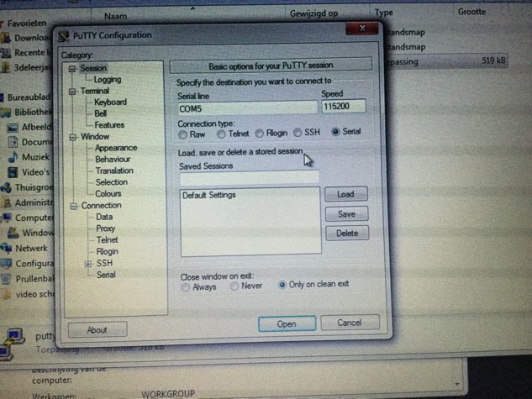Click the About button

[x=97, y=330]
